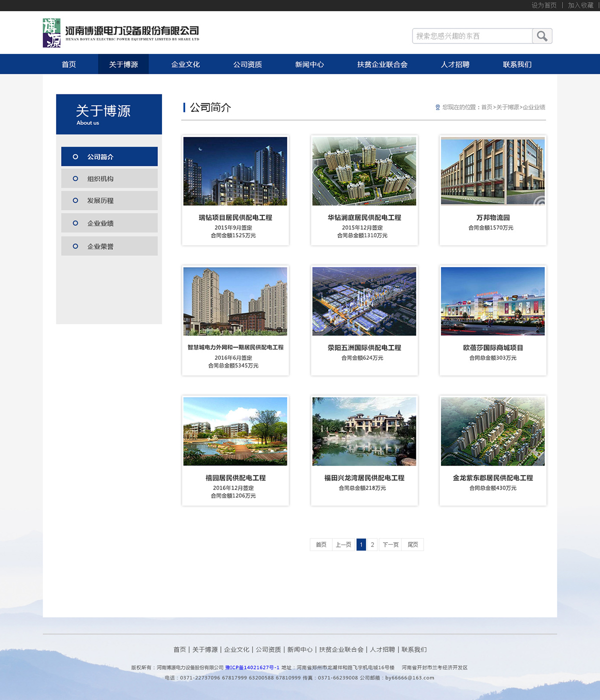The height and width of the screenshot is (700, 600).
Task: Jump to 尾页 in pagination
Action: point(413,545)
